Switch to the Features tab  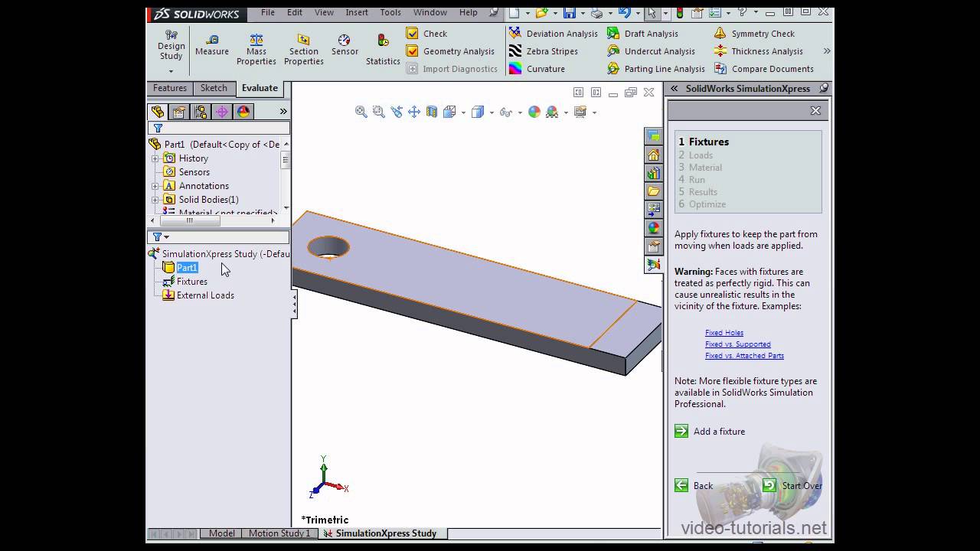[170, 88]
